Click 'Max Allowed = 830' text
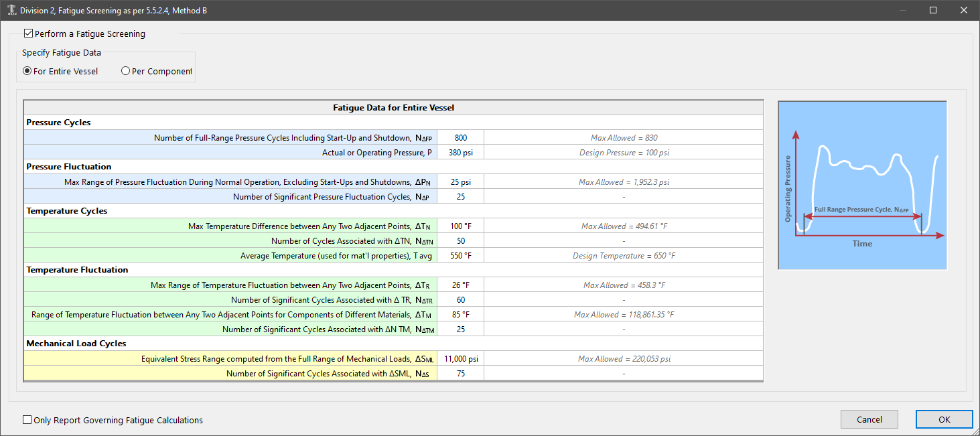 tap(624, 137)
